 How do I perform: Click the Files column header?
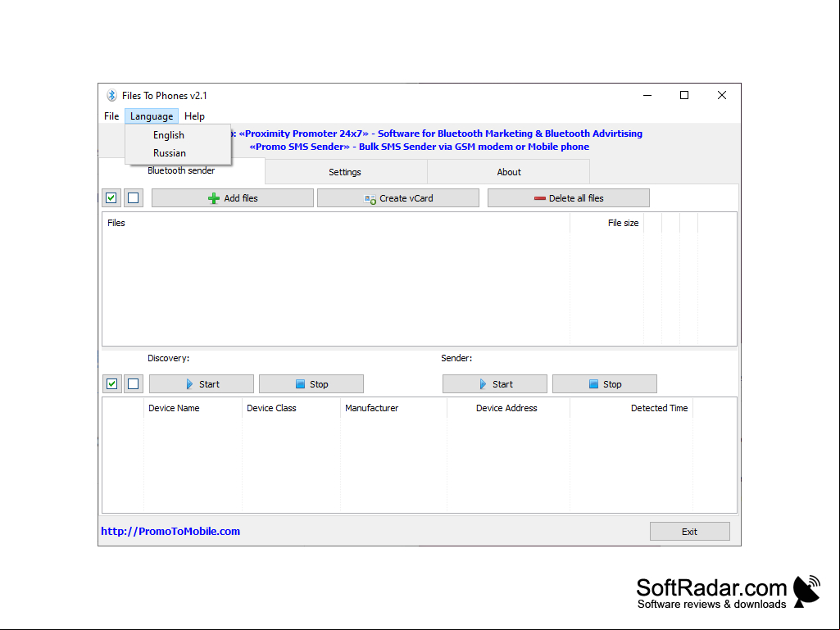pos(336,223)
